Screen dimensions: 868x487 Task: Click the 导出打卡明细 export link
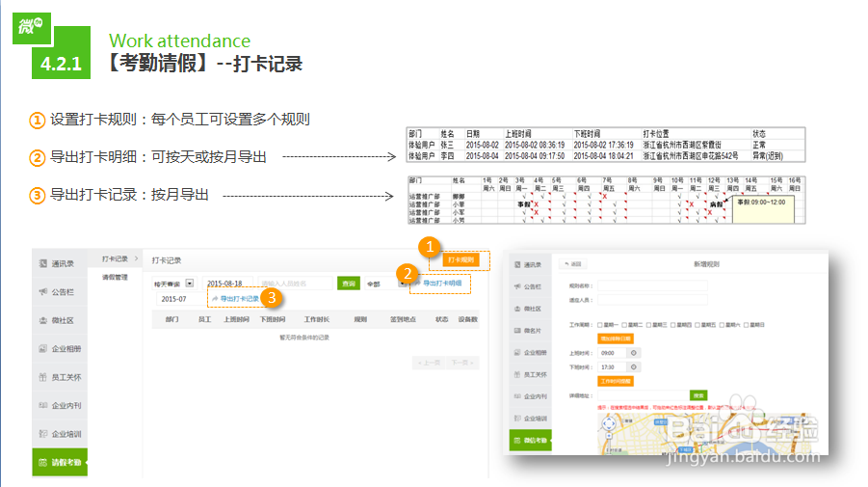click(x=441, y=284)
